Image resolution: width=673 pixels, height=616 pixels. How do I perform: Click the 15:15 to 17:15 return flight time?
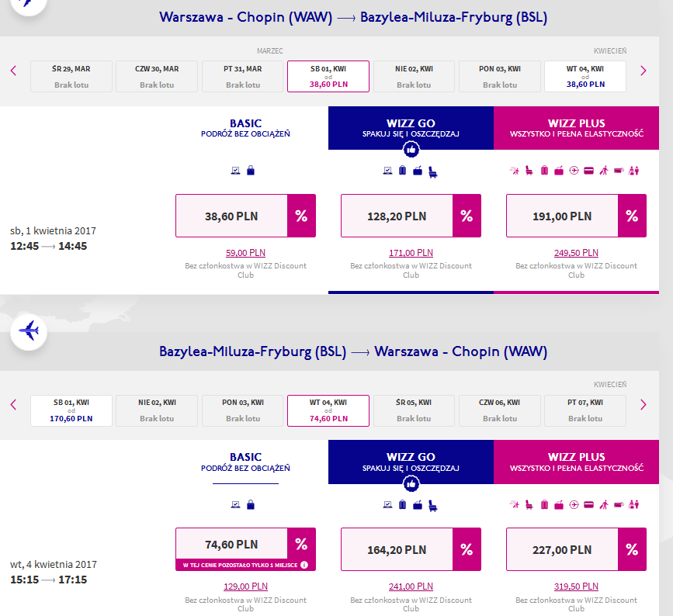pyautogui.click(x=48, y=580)
